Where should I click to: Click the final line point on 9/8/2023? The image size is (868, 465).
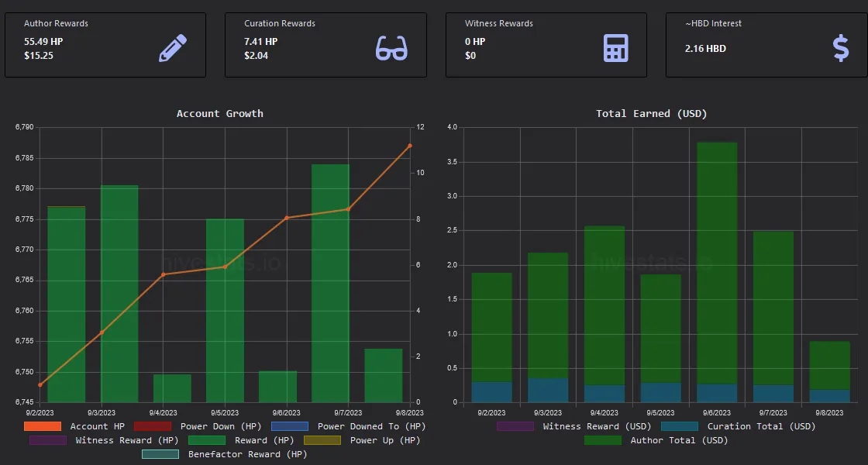pos(410,146)
